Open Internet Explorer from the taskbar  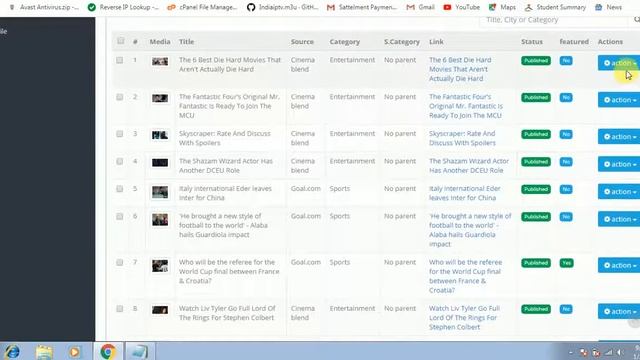[12, 351]
